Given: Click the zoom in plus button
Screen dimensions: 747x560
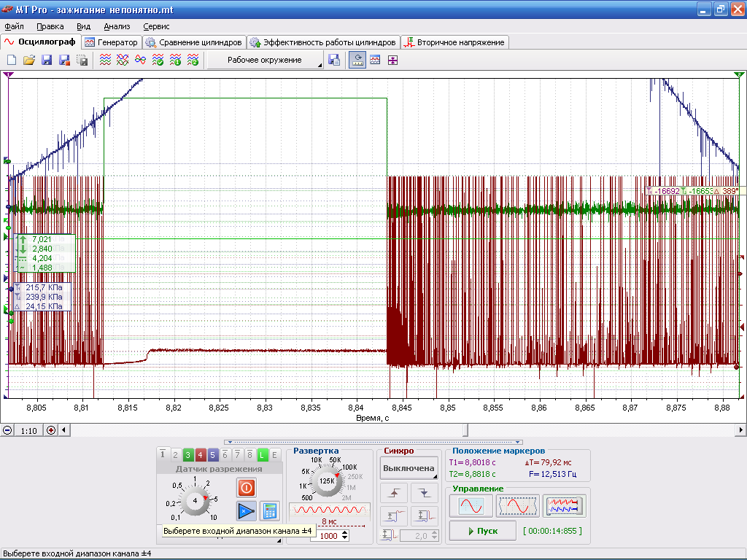Looking at the screenshot, I should pyautogui.click(x=50, y=430).
